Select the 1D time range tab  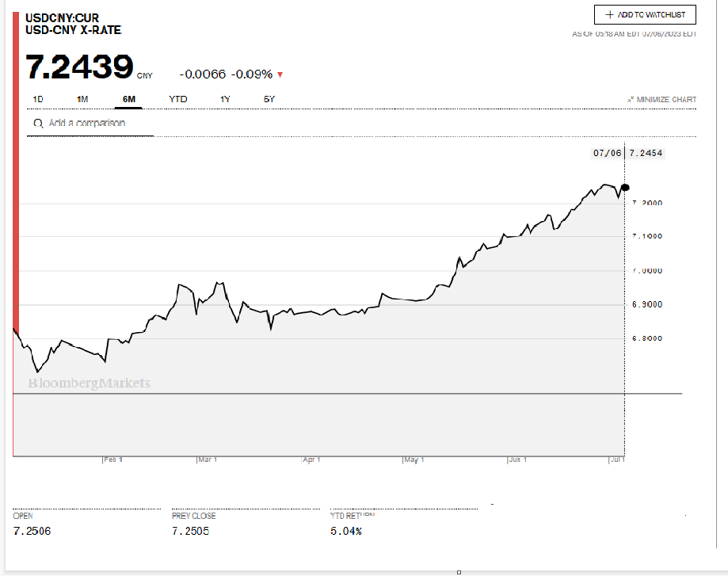[x=38, y=99]
